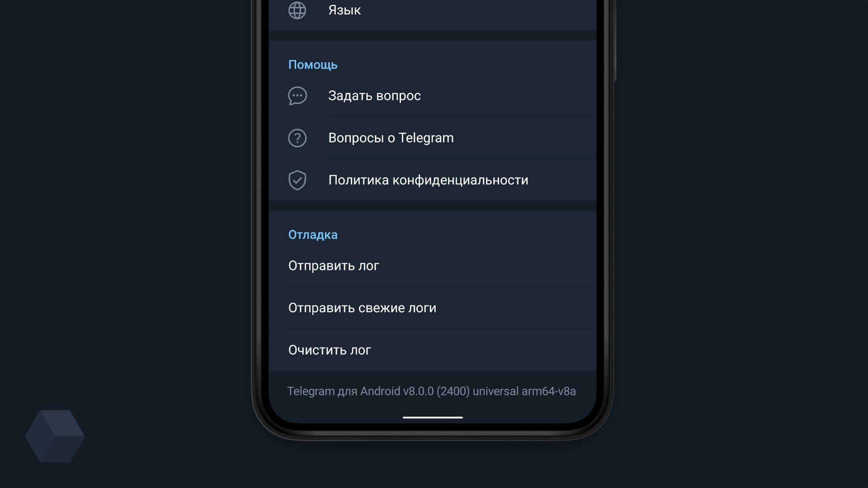
Task: Click the speech bubble icon for Задать вопрос
Action: click(x=297, y=96)
